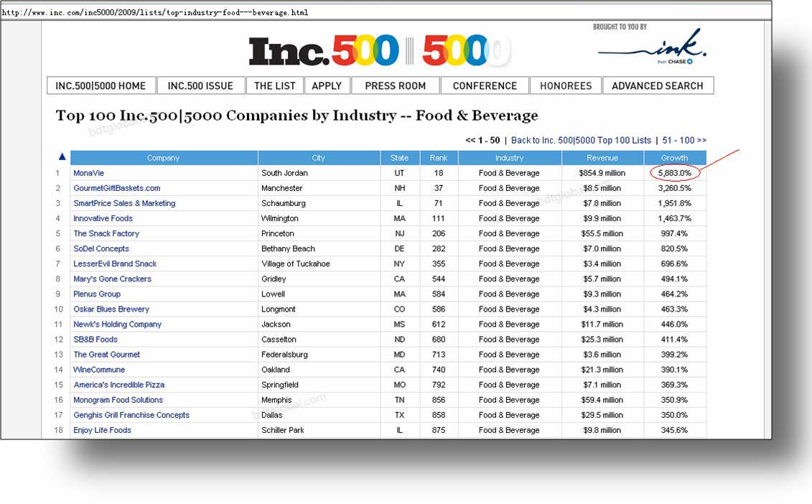
Task: Open the MonaVie company link
Action: (x=88, y=173)
